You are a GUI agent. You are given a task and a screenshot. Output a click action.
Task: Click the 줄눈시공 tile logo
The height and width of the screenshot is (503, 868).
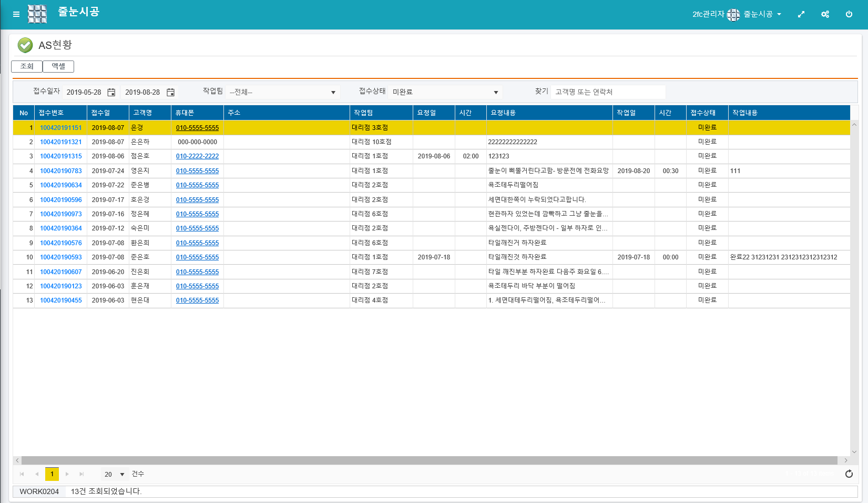(37, 14)
